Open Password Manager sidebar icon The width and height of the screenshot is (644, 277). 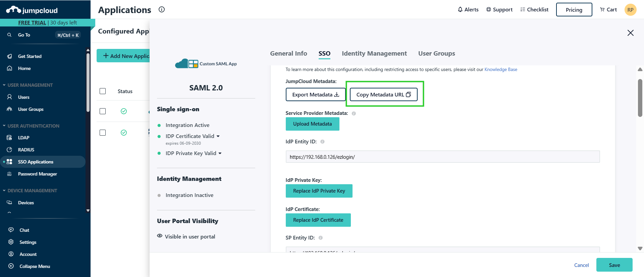(x=9, y=174)
